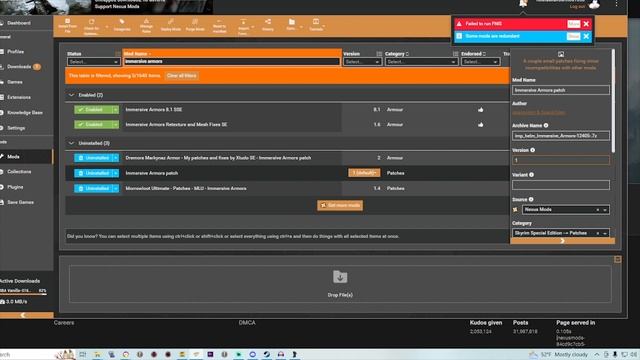Open Category filter dropdown
This screenshot has width=640, height=360.
coord(420,62)
